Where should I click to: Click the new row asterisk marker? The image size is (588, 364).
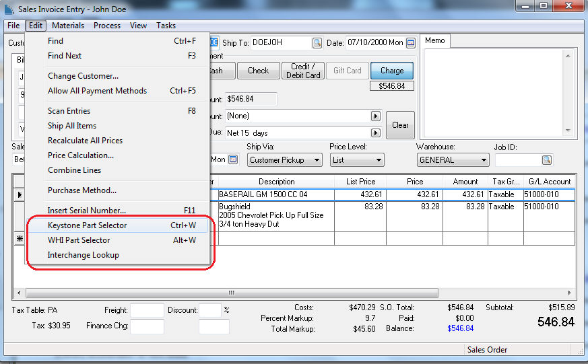click(x=19, y=239)
